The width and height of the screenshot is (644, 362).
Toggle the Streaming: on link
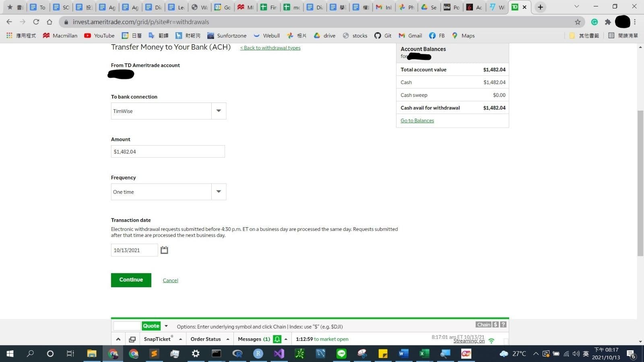469,341
